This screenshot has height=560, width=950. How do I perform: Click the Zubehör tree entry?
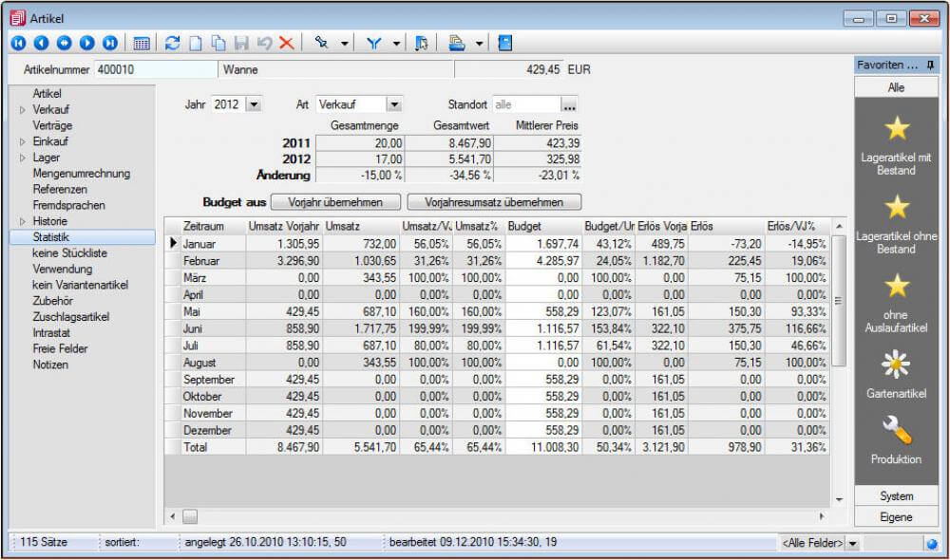point(52,301)
